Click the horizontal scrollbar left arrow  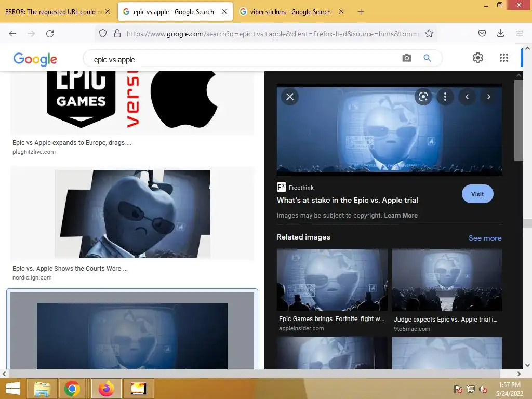pyautogui.click(x=4, y=374)
